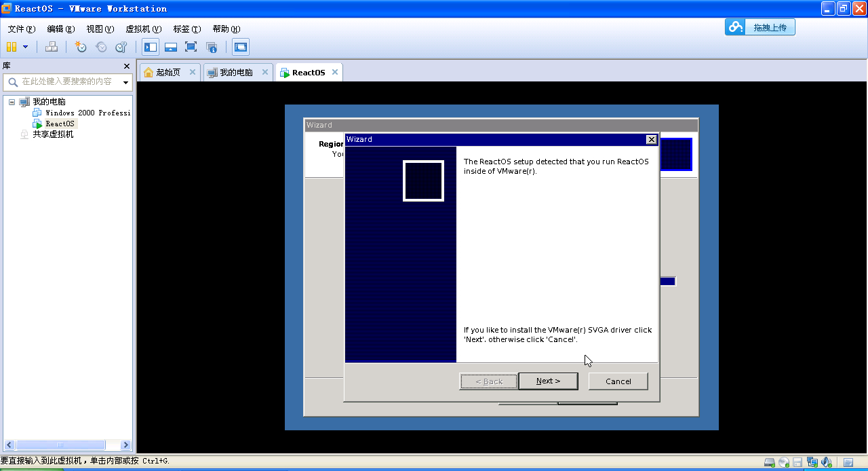Screen dimensions: 868x471
Task: Select 共享虚拟机 in the library tree
Action: [53, 134]
